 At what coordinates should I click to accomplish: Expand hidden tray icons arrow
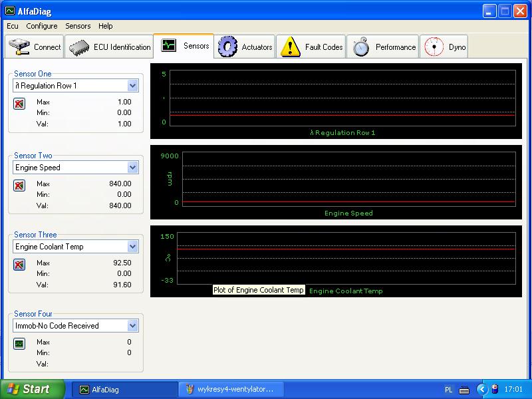pos(481,389)
